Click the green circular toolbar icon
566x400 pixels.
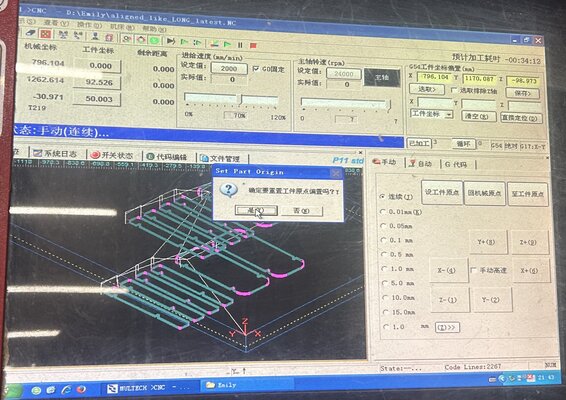coord(154,40)
